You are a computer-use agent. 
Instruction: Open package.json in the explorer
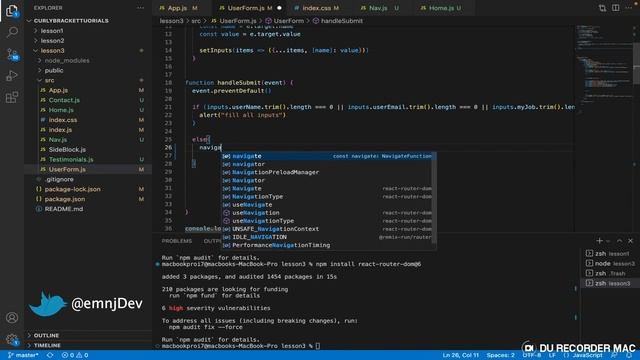coord(64,199)
